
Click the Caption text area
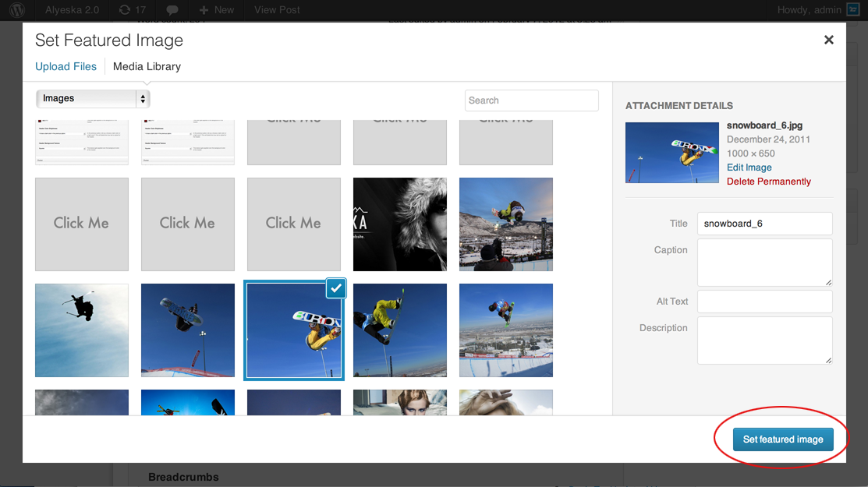click(x=764, y=263)
